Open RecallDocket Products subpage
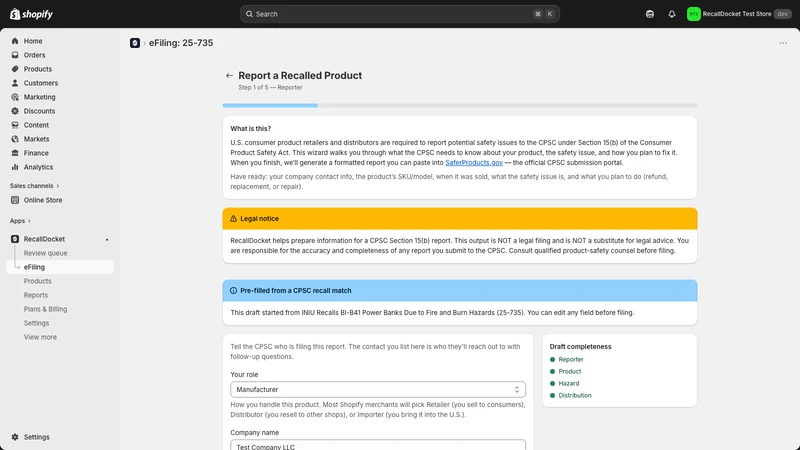 click(x=37, y=281)
